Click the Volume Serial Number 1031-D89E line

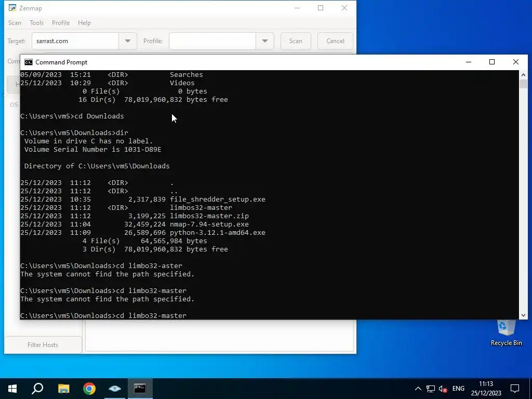point(92,150)
